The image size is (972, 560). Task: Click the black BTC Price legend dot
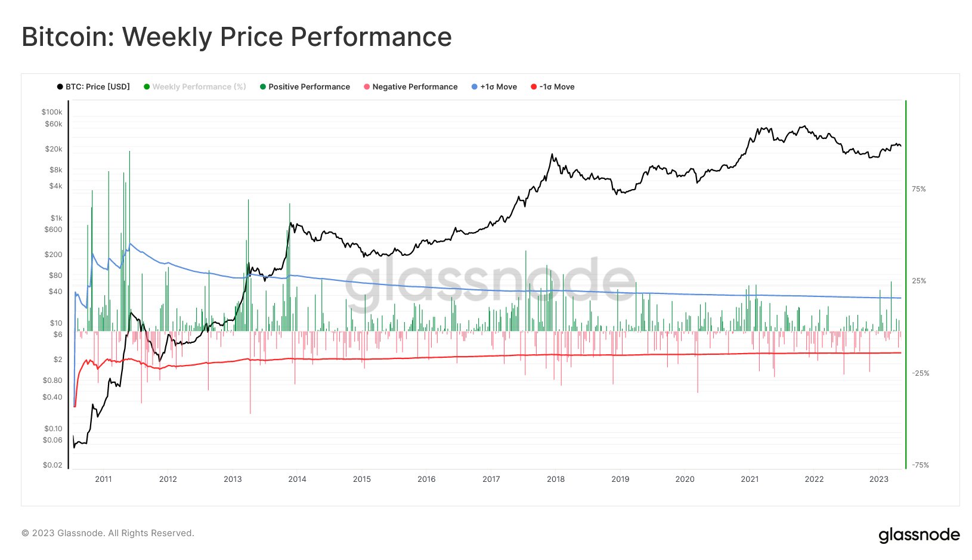click(60, 87)
